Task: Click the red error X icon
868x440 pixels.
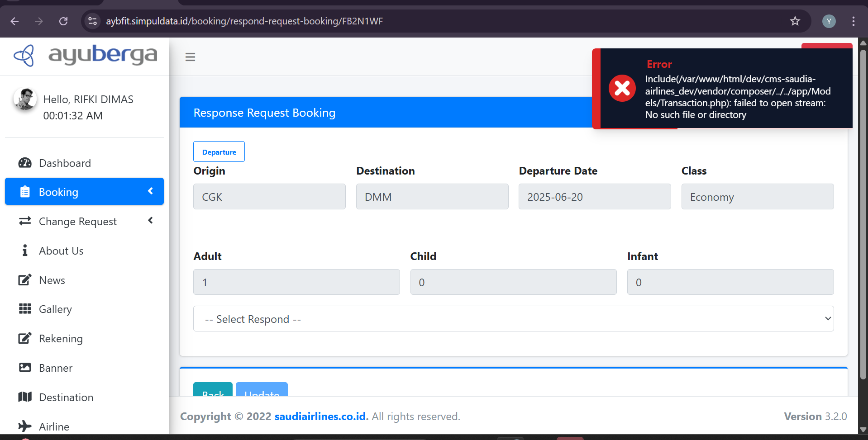Action: pyautogui.click(x=622, y=88)
